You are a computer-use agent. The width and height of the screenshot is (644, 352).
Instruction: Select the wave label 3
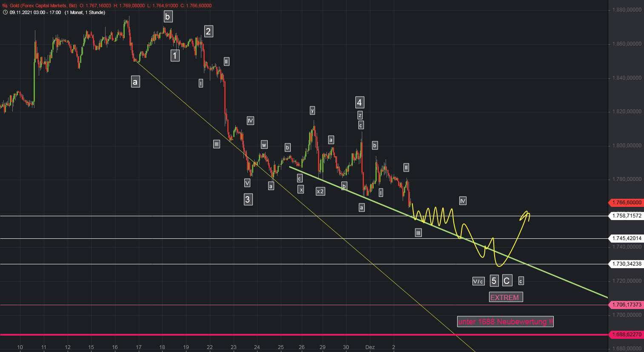pyautogui.click(x=248, y=199)
